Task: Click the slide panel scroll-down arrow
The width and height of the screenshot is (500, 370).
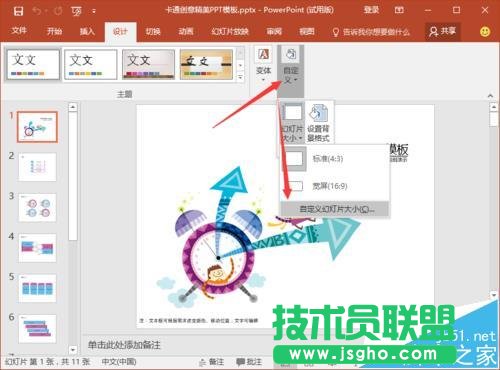Action: coord(73,350)
